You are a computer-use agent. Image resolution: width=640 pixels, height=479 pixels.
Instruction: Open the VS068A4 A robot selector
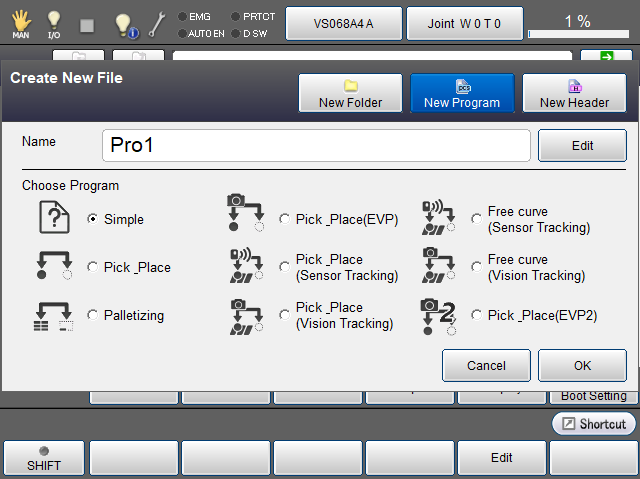[343, 22]
